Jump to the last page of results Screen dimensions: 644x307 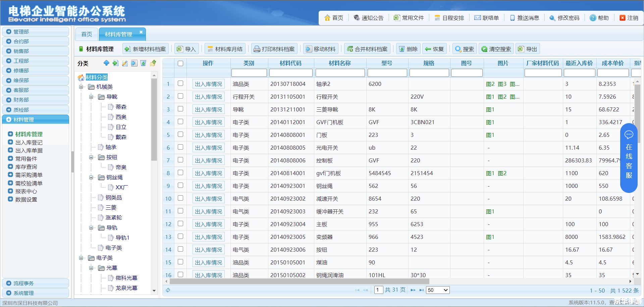coord(422,290)
